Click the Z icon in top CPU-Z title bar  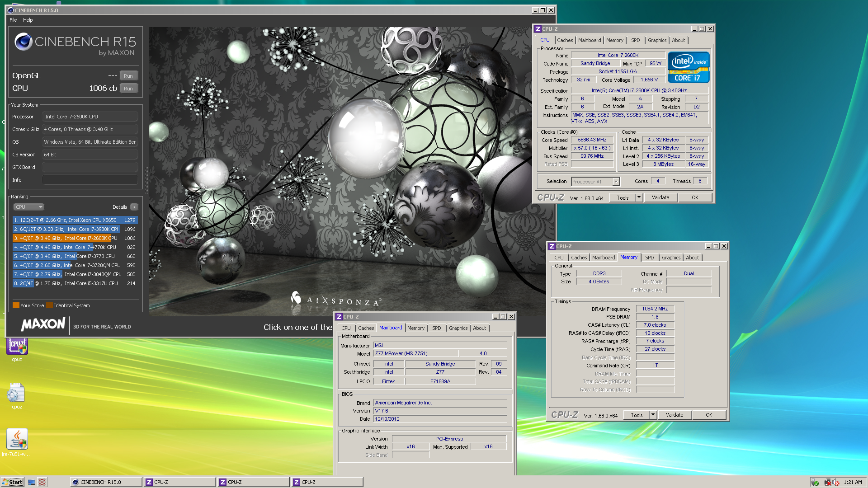[538, 29]
